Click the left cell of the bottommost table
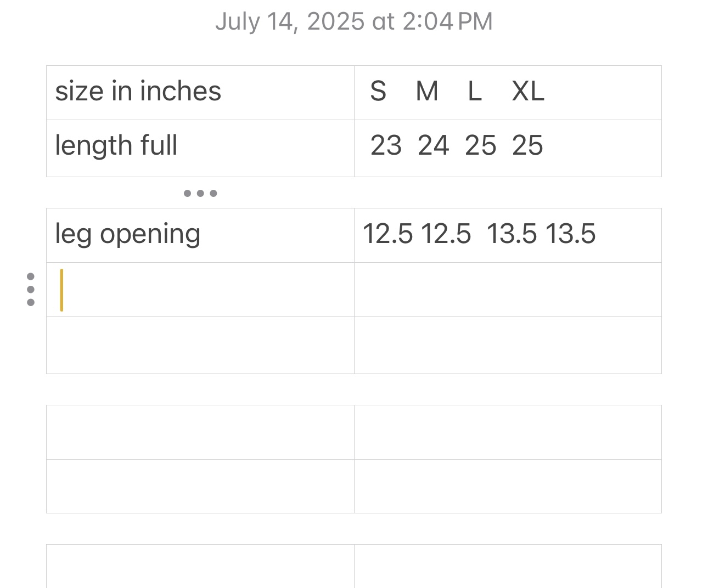The width and height of the screenshot is (708, 588). click(x=200, y=566)
